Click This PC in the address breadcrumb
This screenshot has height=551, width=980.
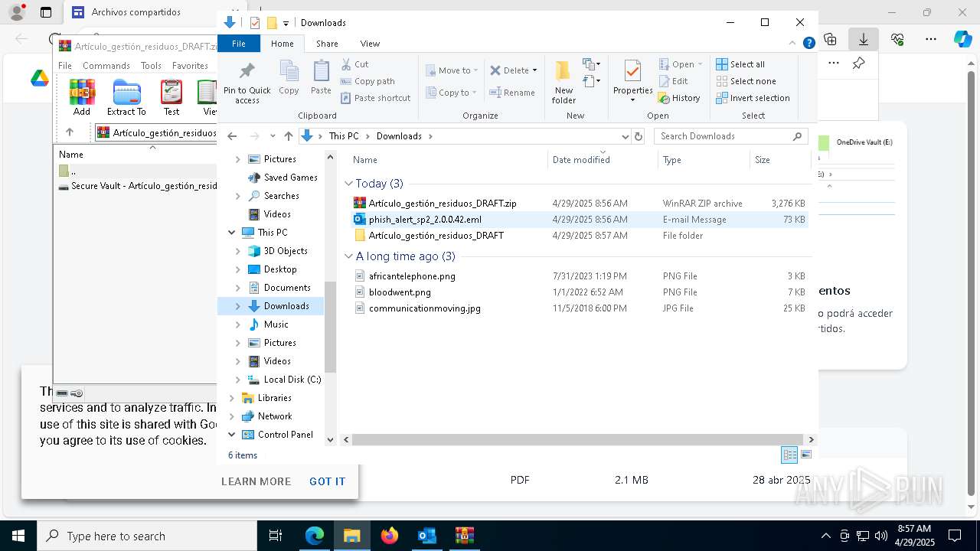344,136
